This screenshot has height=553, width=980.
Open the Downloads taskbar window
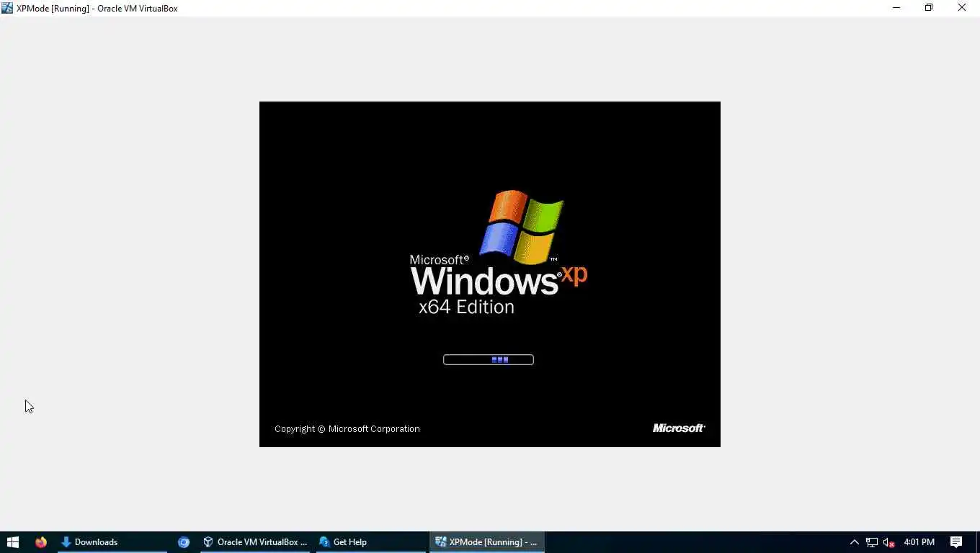point(112,542)
